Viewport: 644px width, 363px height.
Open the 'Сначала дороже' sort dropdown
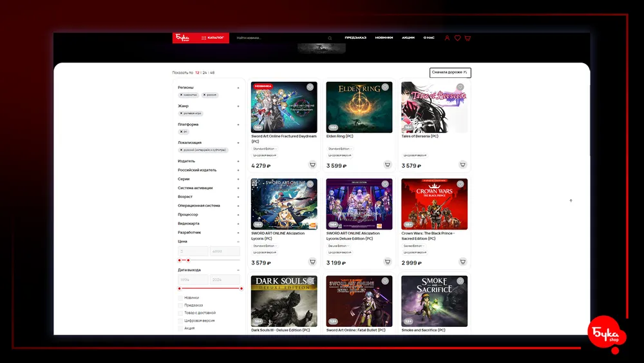pyautogui.click(x=450, y=72)
